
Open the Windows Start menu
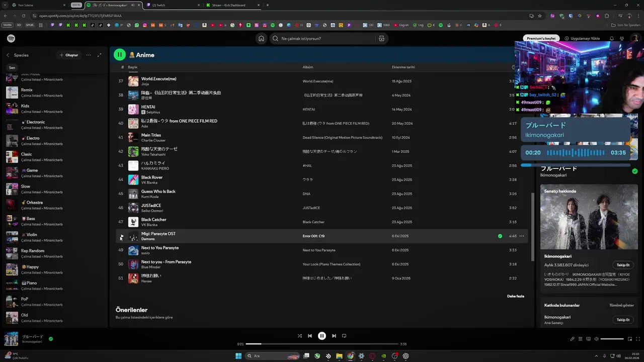point(238,356)
